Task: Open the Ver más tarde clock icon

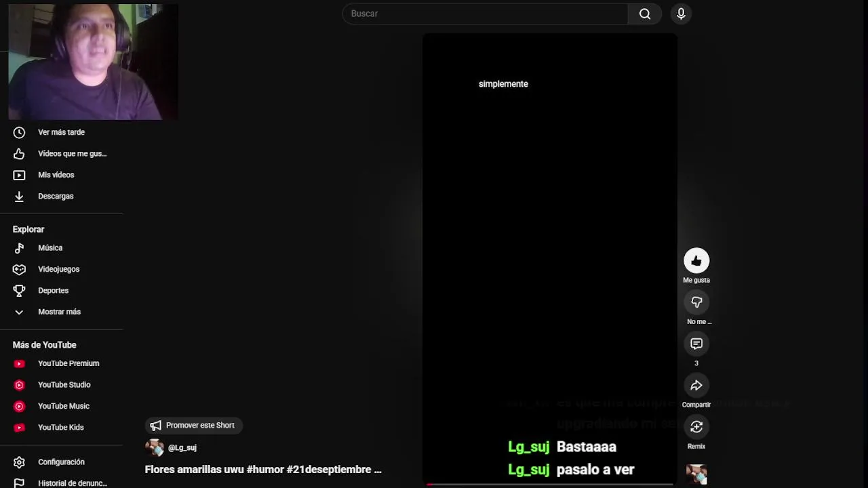Action: click(x=19, y=132)
